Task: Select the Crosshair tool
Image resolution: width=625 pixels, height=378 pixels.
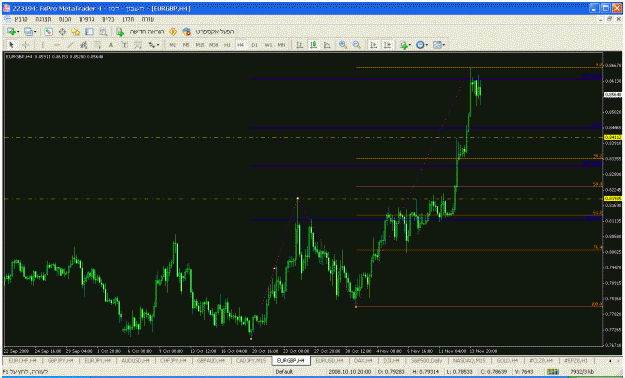Action: tap(26, 45)
